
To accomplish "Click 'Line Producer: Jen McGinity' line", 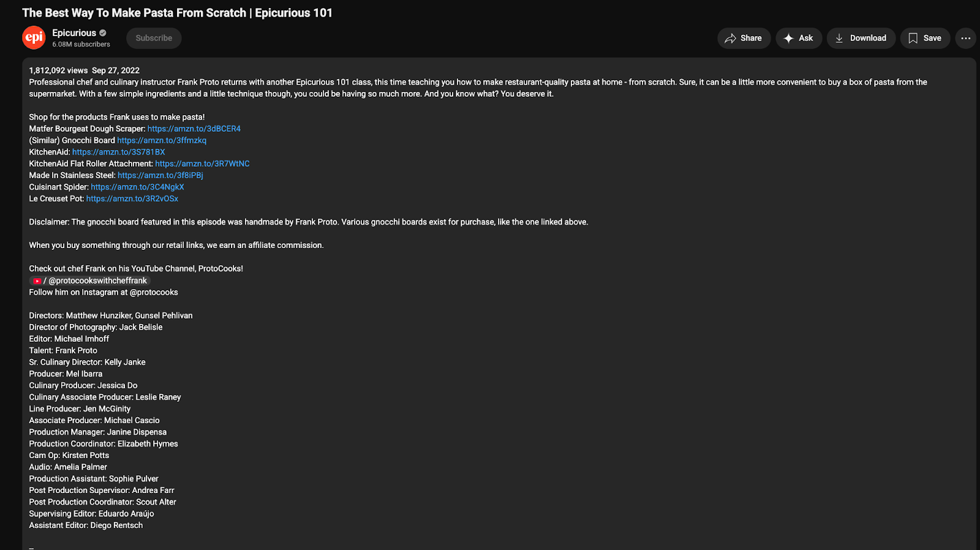I will [80, 409].
